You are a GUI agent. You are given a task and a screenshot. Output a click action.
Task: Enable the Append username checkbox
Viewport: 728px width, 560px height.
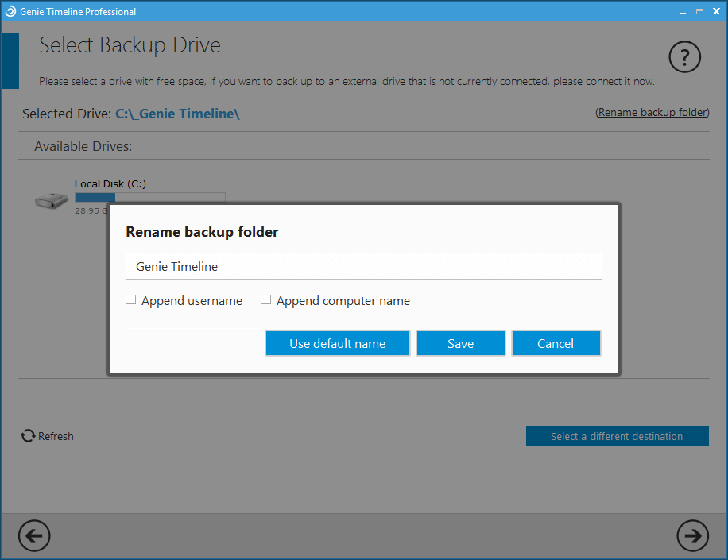tap(131, 300)
